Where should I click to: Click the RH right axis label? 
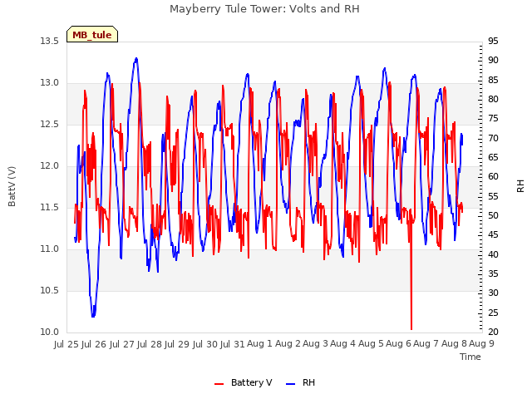(x=520, y=186)
